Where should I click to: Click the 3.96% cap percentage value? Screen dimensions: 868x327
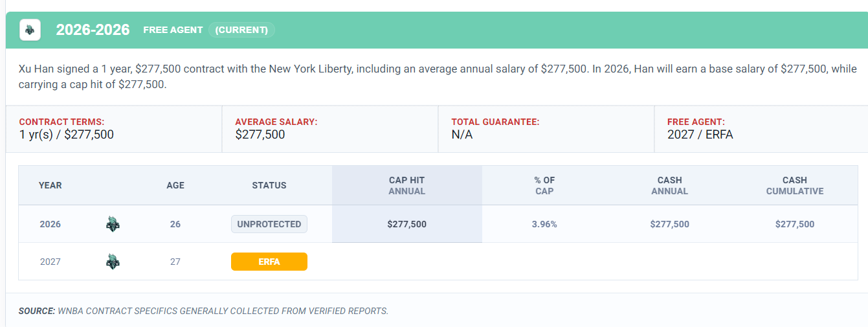(x=544, y=224)
